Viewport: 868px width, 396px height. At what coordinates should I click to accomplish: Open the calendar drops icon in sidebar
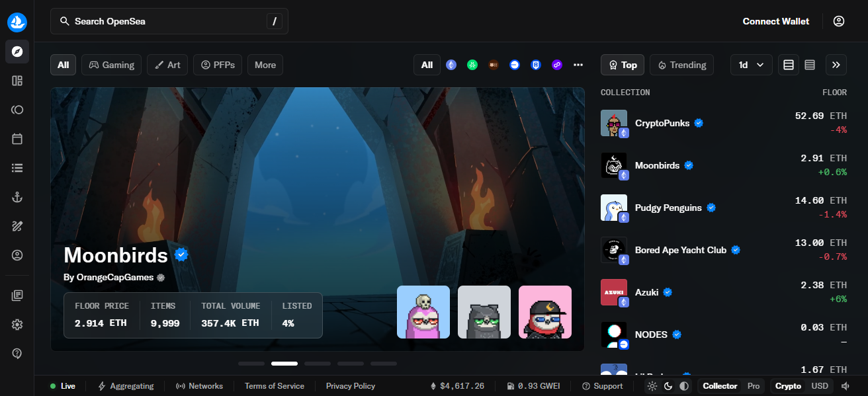pos(17,139)
